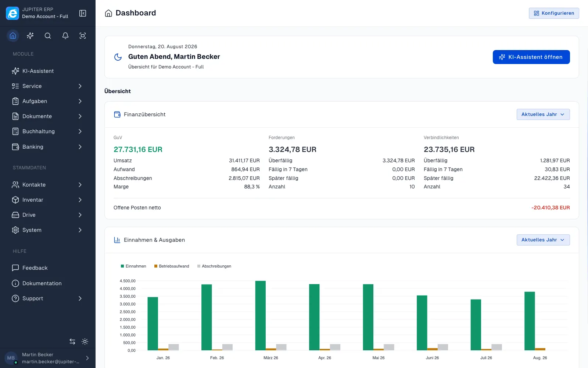This screenshot has width=588, height=368.
Task: Click the -20.410,38 EUR offene Posten value
Action: [551, 208]
